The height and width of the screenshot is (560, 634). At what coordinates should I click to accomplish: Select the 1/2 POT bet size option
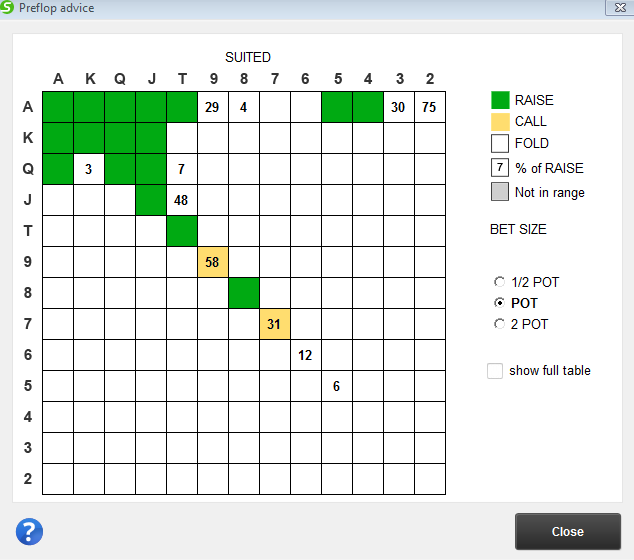point(499,282)
